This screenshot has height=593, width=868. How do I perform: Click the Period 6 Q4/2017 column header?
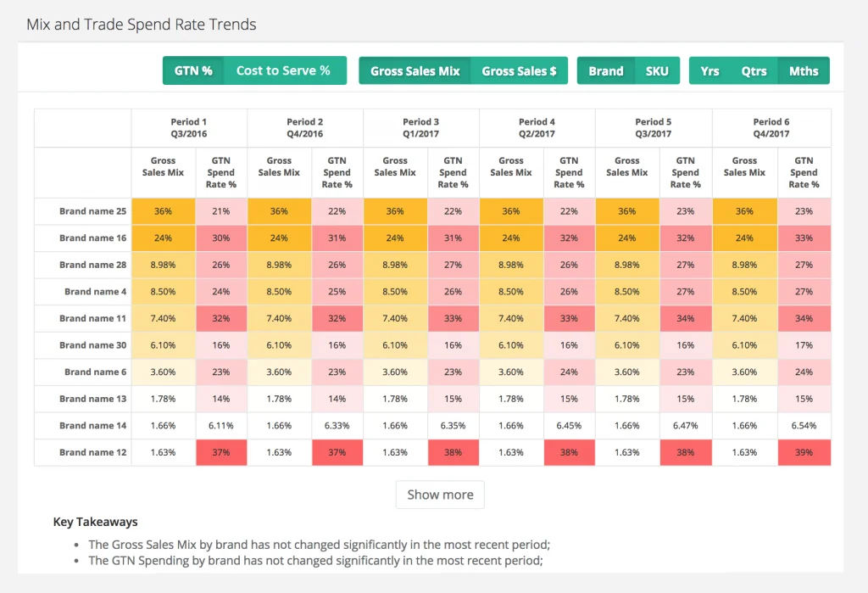pyautogui.click(x=771, y=128)
